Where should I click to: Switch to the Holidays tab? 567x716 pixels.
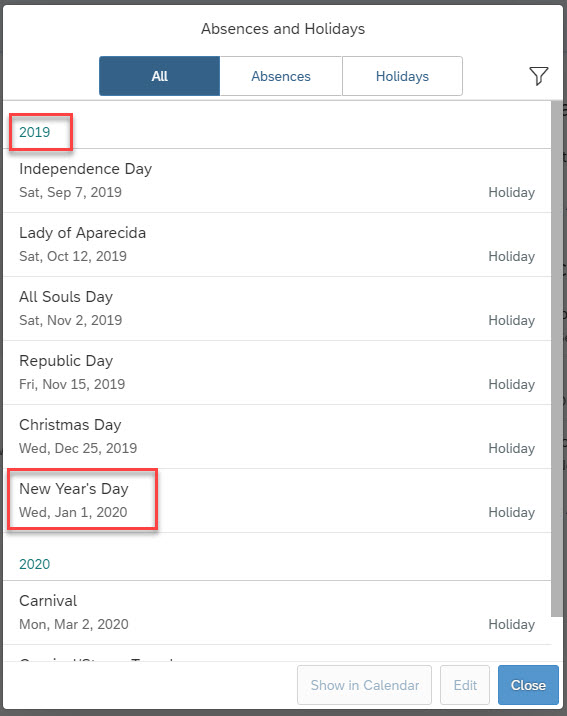(402, 76)
